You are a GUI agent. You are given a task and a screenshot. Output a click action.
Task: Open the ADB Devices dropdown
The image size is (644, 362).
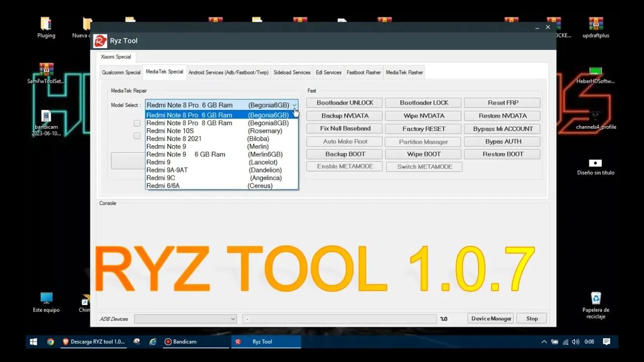point(232,319)
